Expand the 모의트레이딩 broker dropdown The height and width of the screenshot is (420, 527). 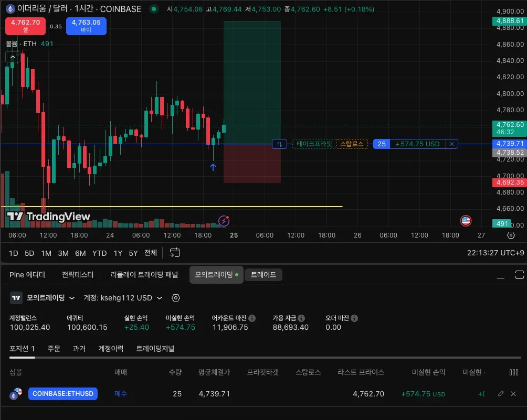(50, 298)
